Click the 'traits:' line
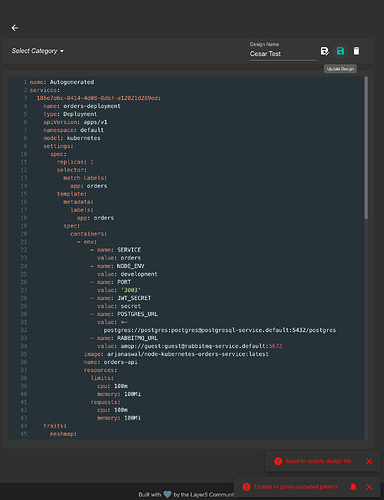The image size is (384, 500). pos(55,426)
